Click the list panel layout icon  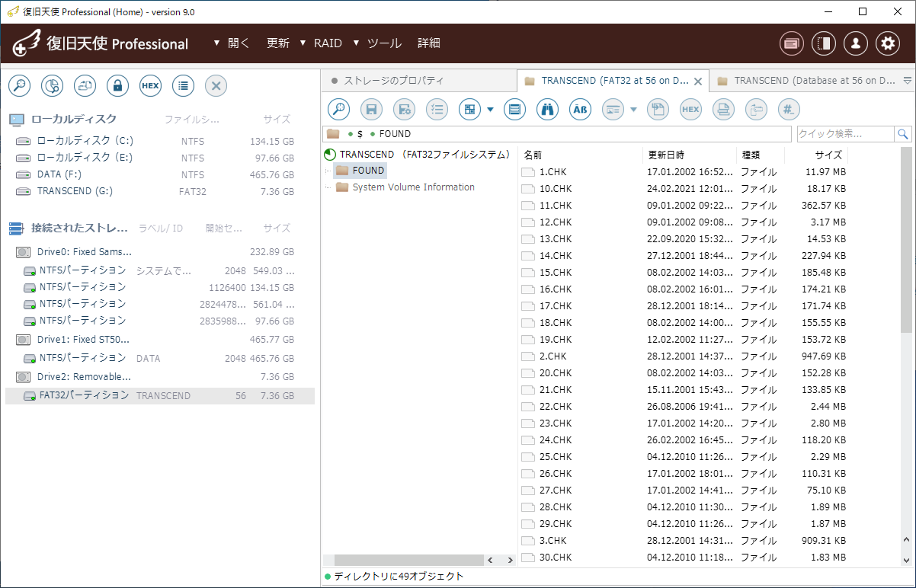coord(515,110)
